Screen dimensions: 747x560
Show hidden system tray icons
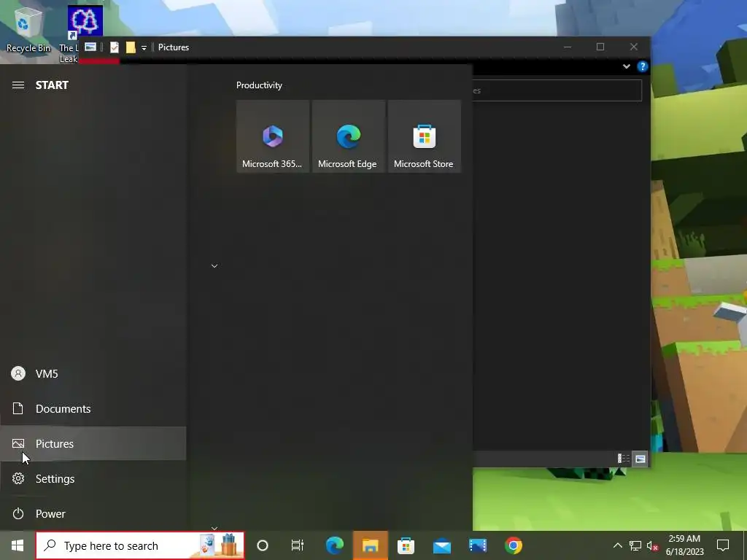(x=617, y=545)
